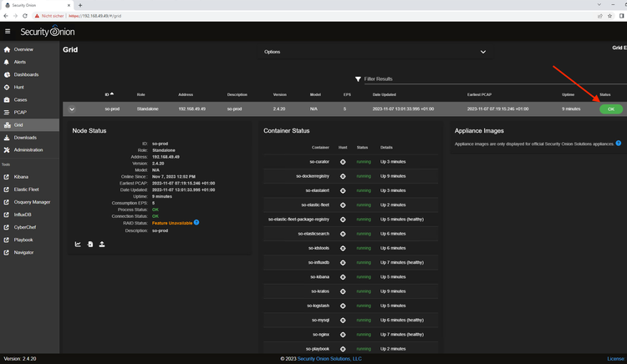The width and height of the screenshot is (627, 364).
Task: Click hunt icon for so-elasticsearch
Action: (x=343, y=234)
